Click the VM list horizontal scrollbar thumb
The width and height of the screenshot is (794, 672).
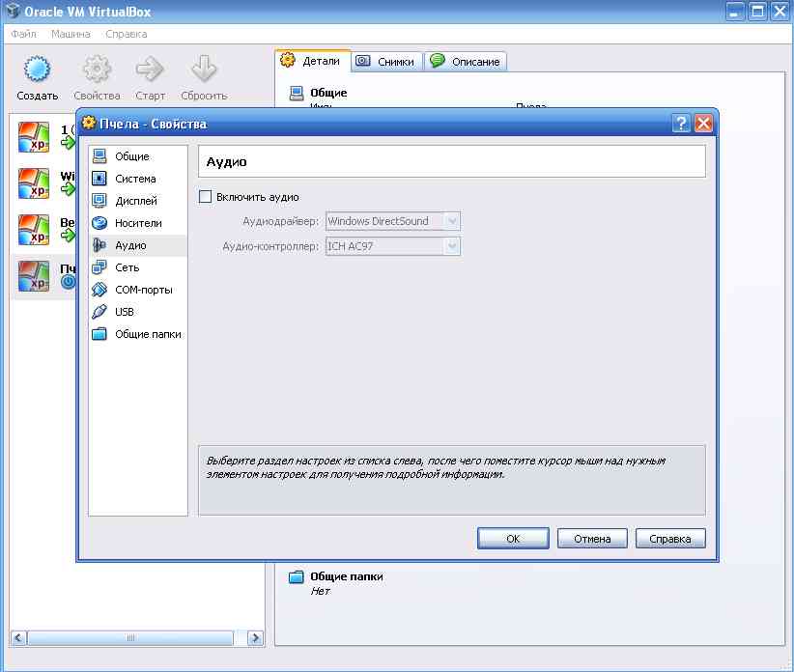[x=130, y=637]
